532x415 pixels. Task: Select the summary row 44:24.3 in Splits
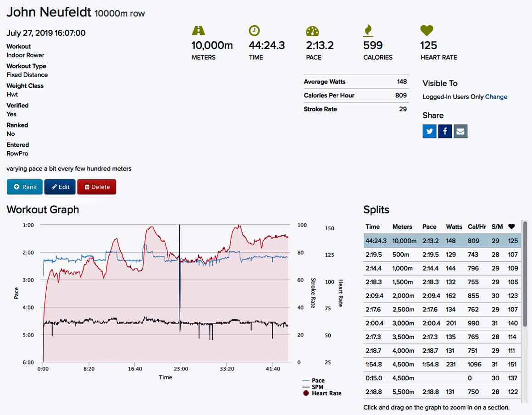[442, 241]
